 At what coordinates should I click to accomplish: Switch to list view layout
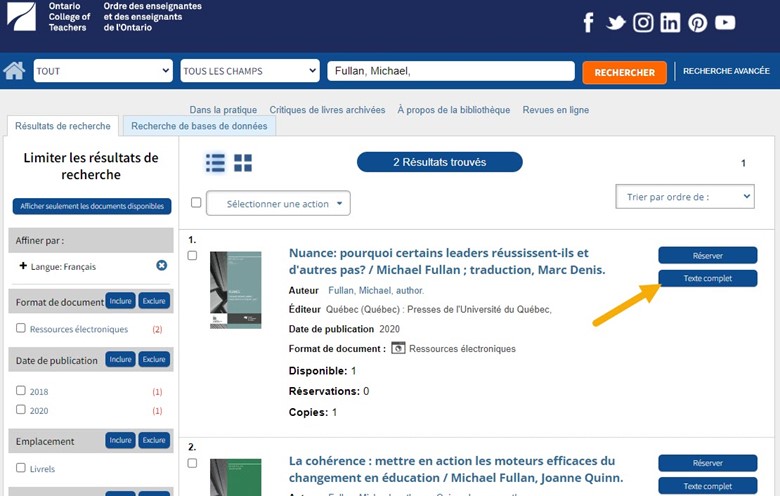coord(215,163)
